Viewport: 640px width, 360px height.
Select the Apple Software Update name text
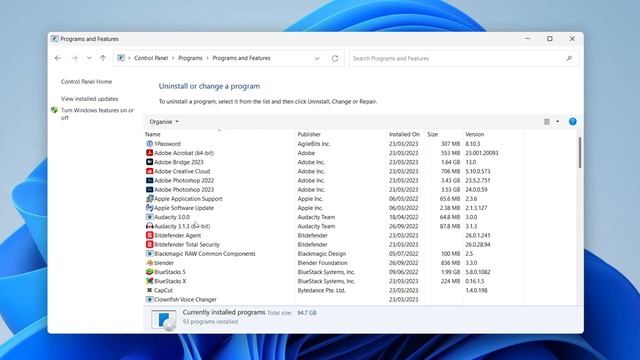(x=184, y=208)
